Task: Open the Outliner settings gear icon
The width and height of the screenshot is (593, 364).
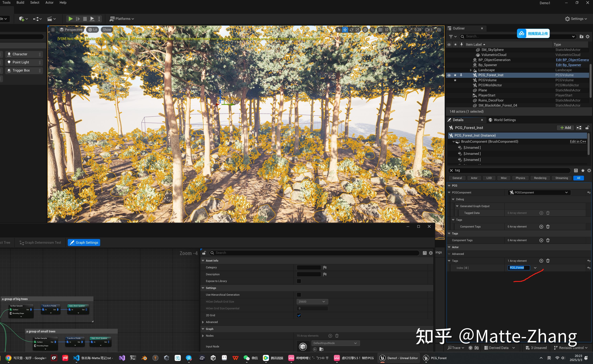Action: click(x=587, y=36)
